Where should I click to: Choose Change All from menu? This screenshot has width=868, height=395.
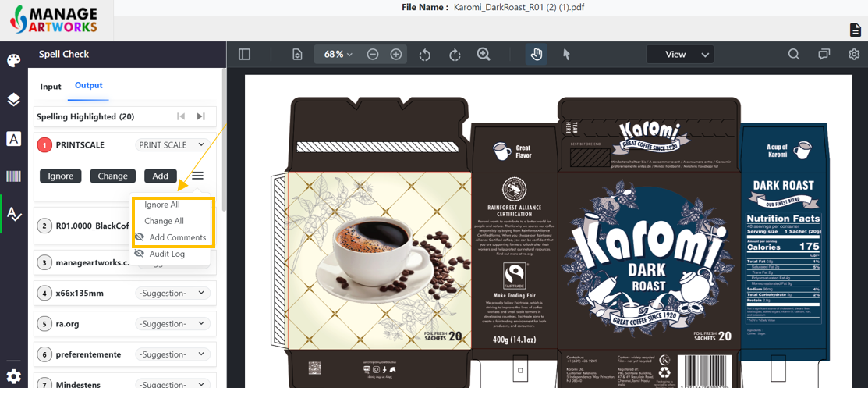164,220
